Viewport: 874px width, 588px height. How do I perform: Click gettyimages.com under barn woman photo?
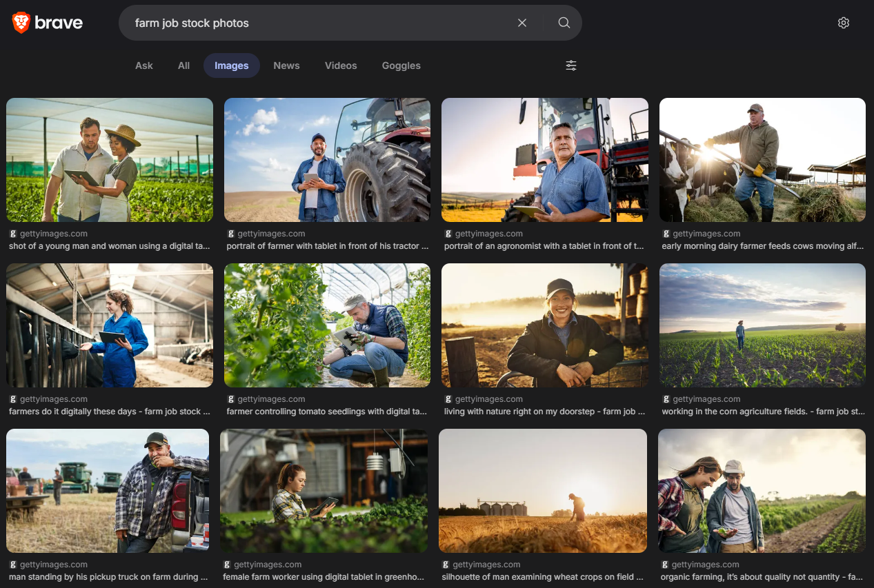pos(54,399)
